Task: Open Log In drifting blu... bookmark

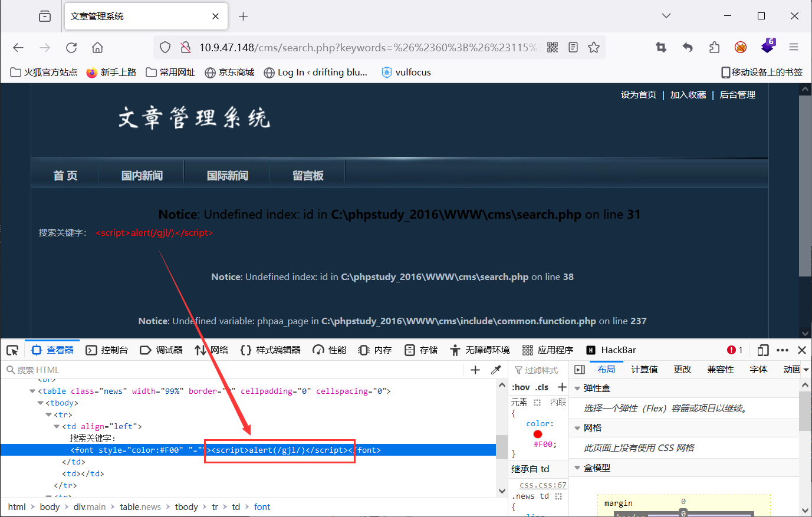Action: 315,73
